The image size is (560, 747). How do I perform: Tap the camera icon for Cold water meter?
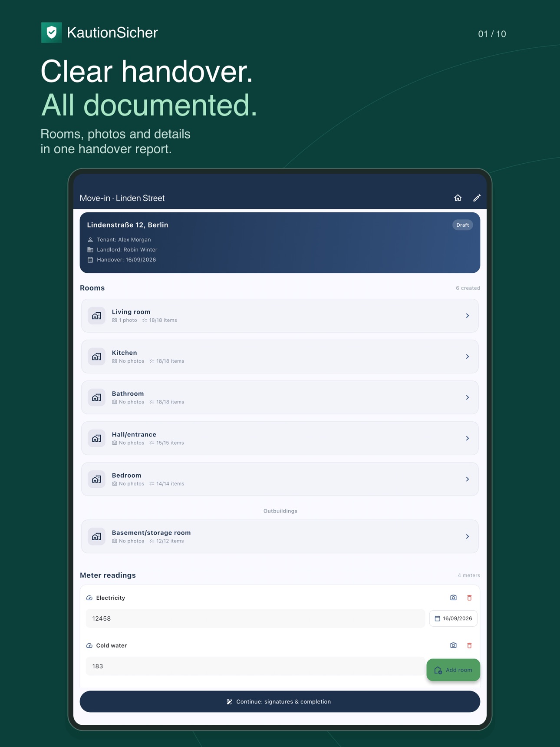453,645
